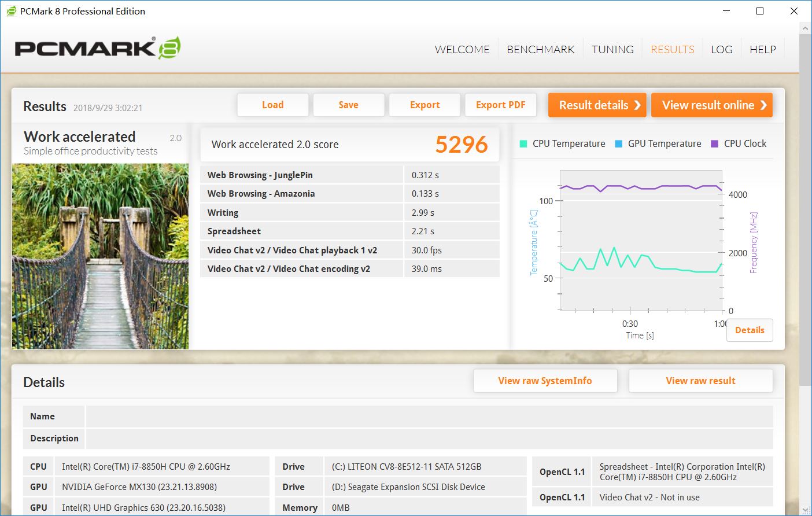Select the Writing test row
This screenshot has width=812, height=516.
pyautogui.click(x=350, y=212)
